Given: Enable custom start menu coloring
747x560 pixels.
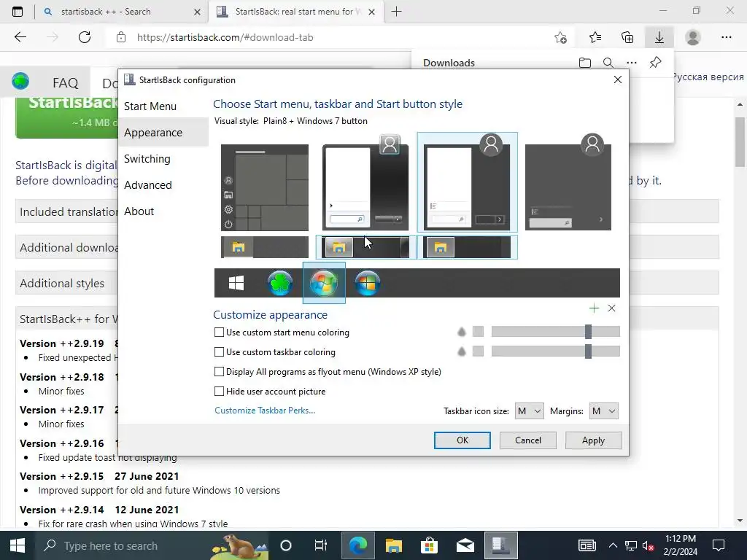Looking at the screenshot, I should pos(219,332).
